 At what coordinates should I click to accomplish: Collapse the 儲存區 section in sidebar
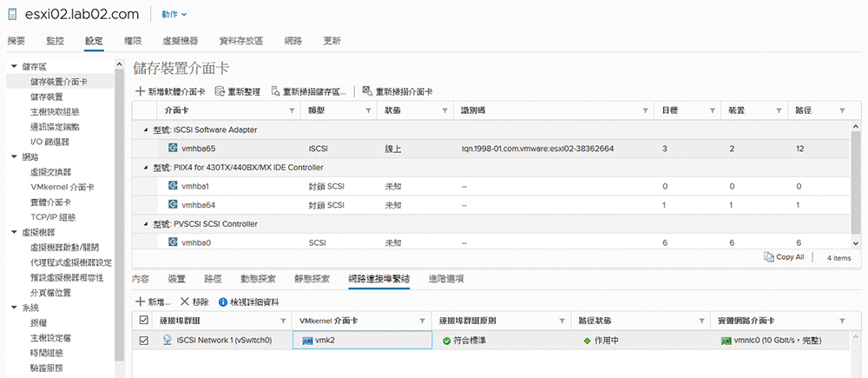click(x=14, y=67)
